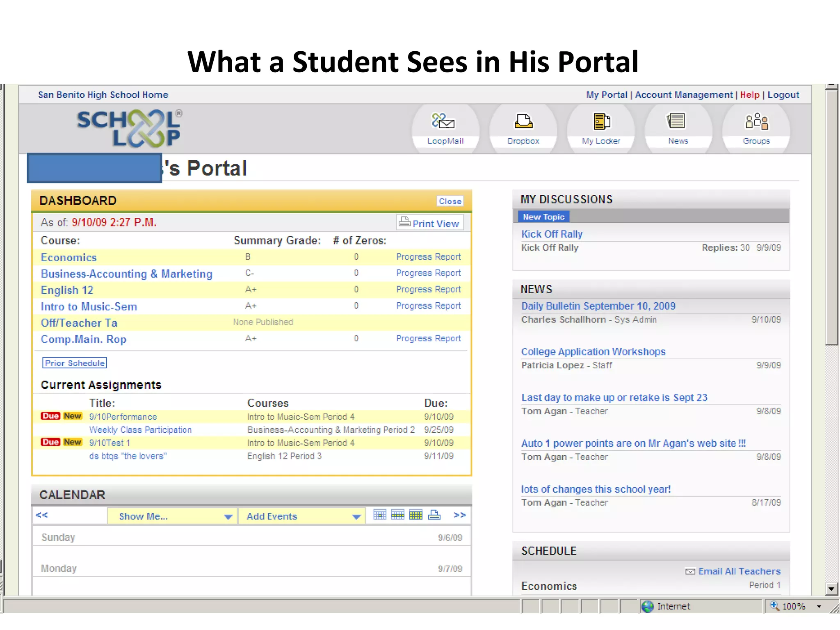This screenshot has width=840, height=630.
Task: Close the Dashboard panel
Action: coord(450,201)
